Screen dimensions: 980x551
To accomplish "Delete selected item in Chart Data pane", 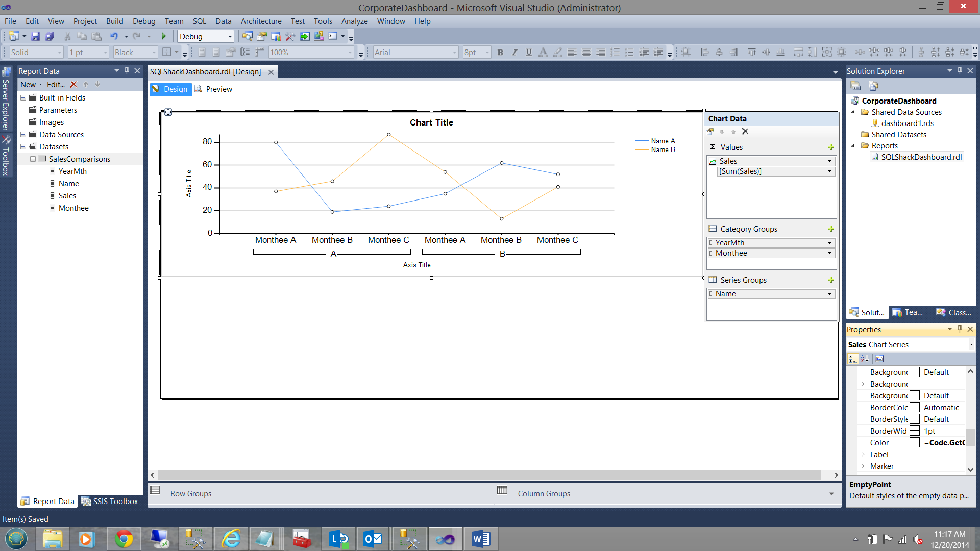I will (745, 132).
